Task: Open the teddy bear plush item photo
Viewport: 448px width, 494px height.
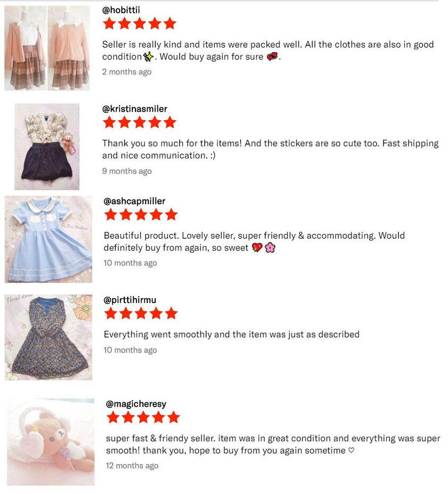Action: pos(50,442)
